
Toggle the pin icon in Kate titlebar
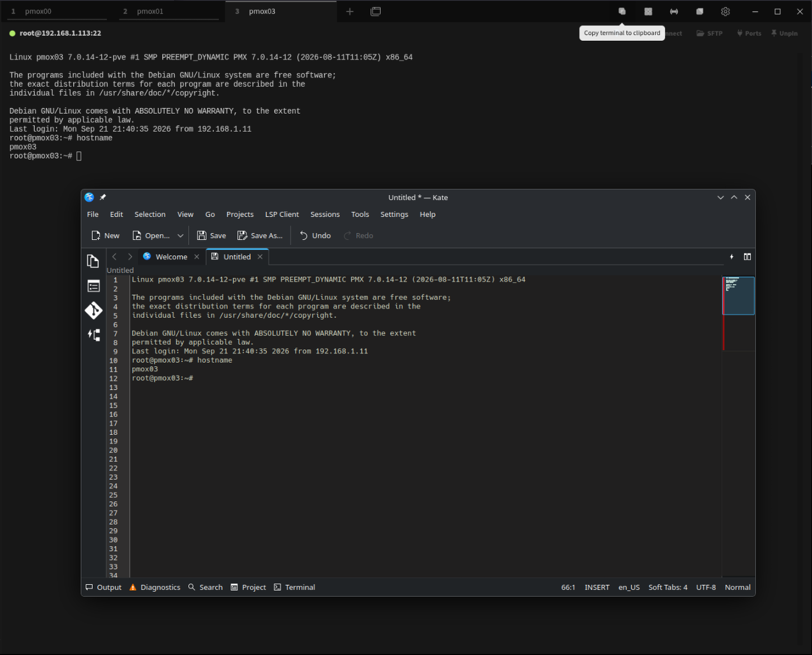point(102,197)
